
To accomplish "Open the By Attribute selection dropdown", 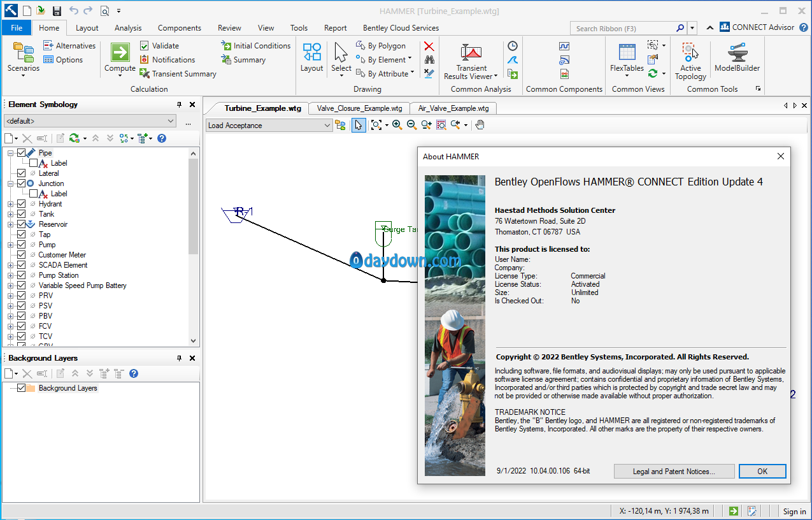I will tap(385, 74).
